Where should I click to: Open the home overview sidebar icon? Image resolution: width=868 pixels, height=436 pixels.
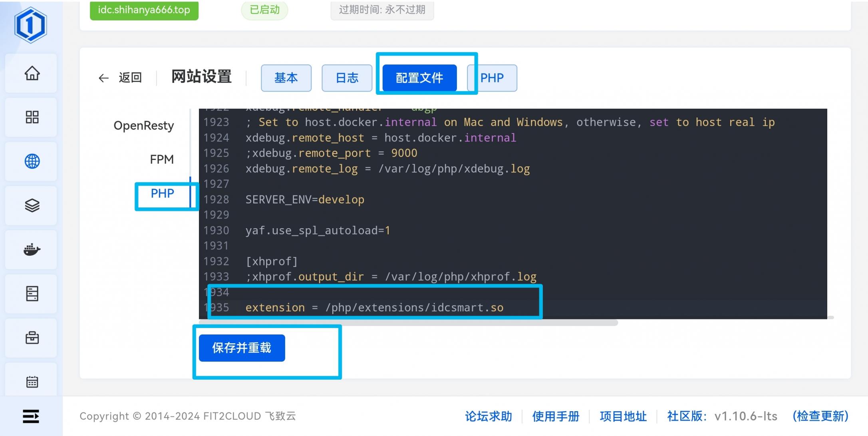tap(32, 73)
